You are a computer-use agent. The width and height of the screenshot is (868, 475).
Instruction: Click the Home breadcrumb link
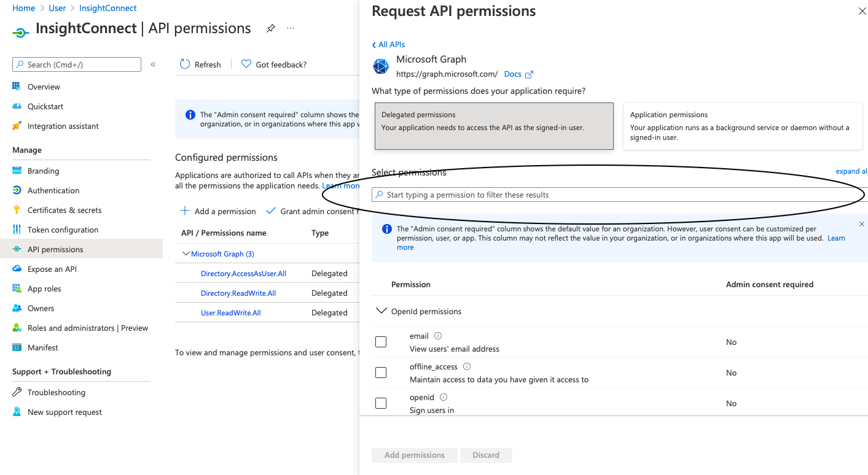click(23, 8)
